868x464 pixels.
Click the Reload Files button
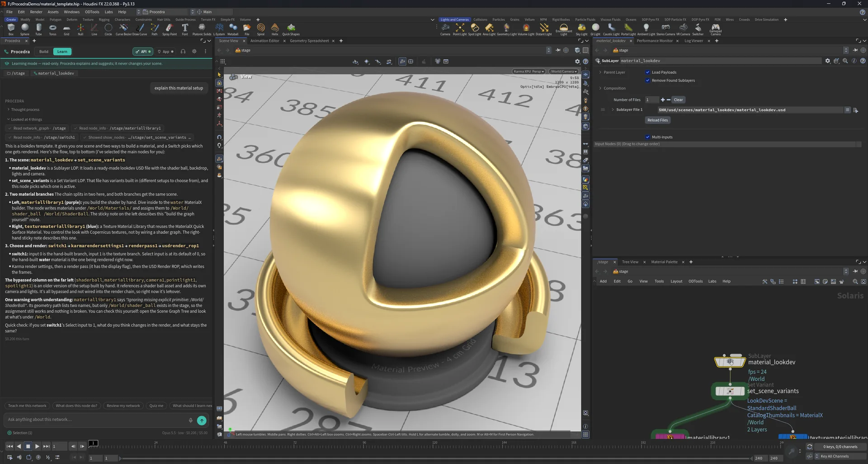[657, 120]
